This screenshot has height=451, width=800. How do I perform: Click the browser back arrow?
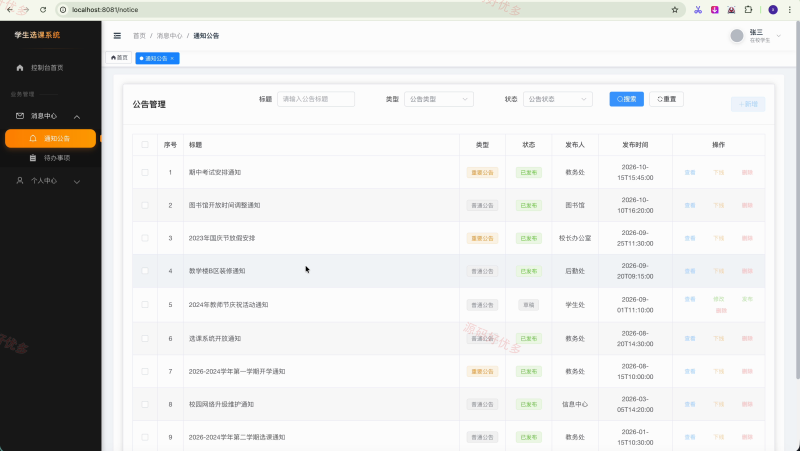pyautogui.click(x=10, y=10)
